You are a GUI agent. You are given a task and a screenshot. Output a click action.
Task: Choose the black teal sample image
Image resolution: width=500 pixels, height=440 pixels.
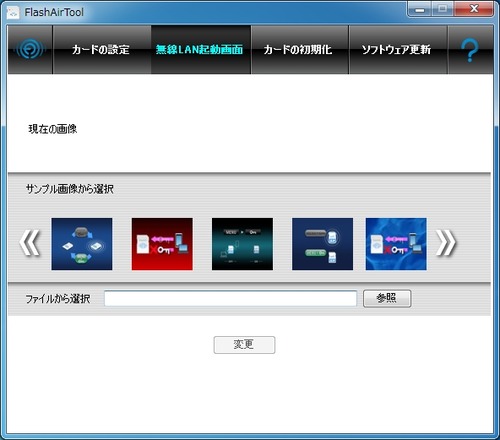(x=242, y=244)
